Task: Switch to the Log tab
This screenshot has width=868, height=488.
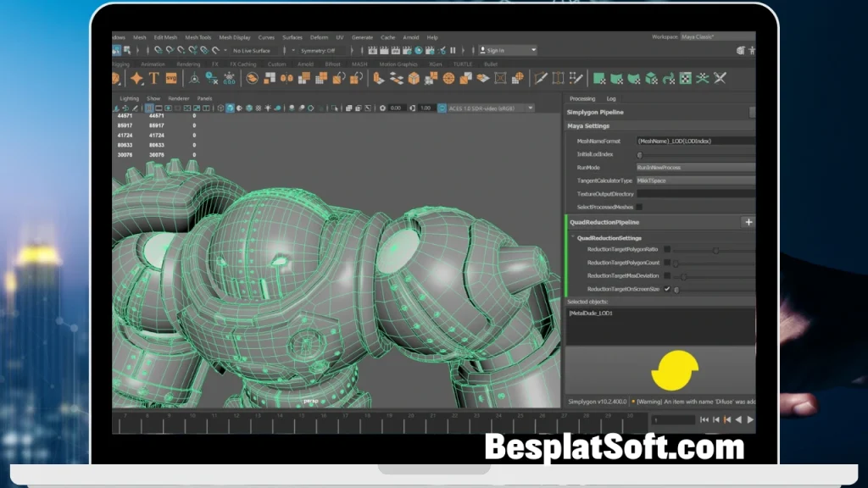Action: pos(612,98)
